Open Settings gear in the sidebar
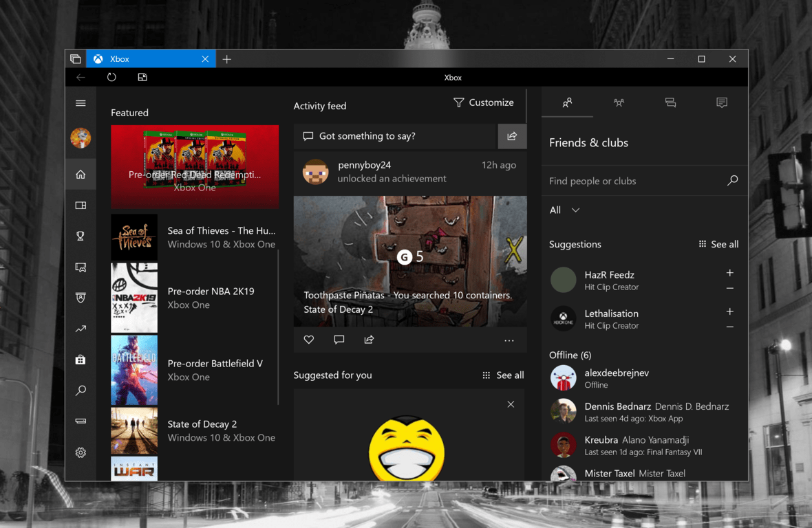Viewport: 812px width, 528px height. click(81, 452)
